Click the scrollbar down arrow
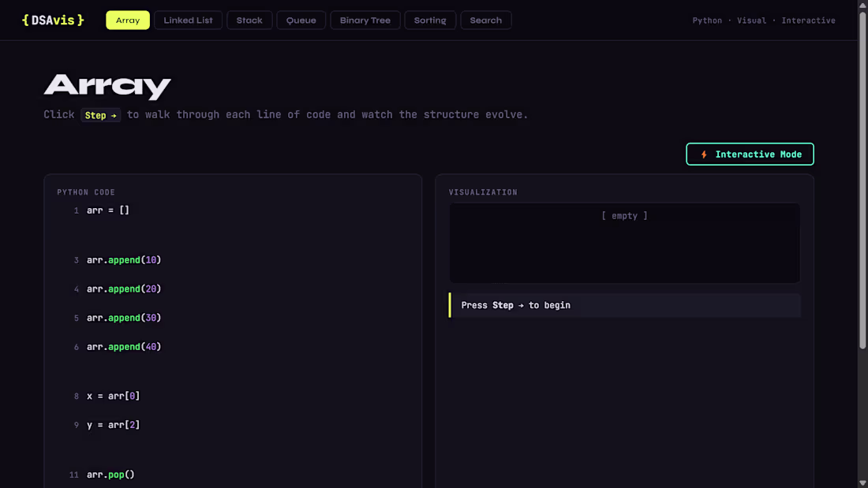The height and width of the screenshot is (488, 868). 862,482
